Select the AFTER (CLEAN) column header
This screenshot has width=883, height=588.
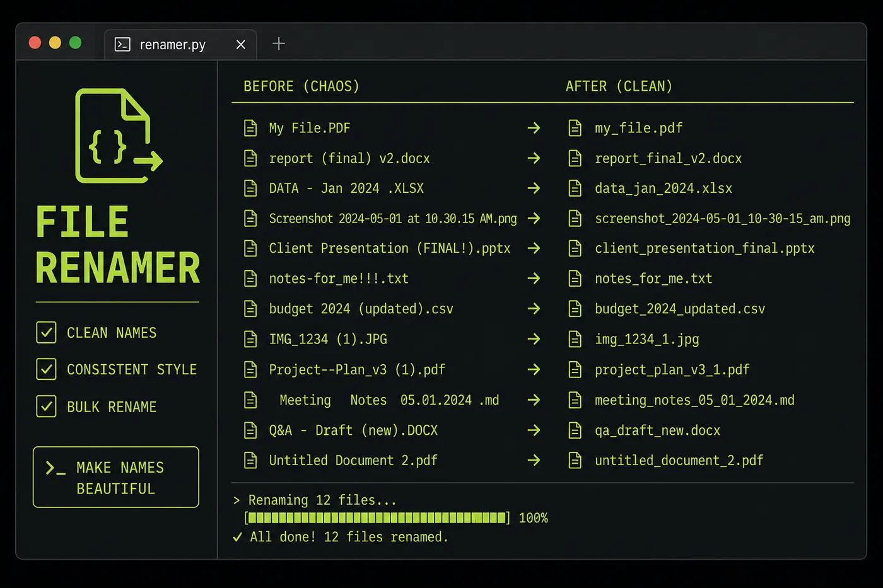pyautogui.click(x=619, y=86)
